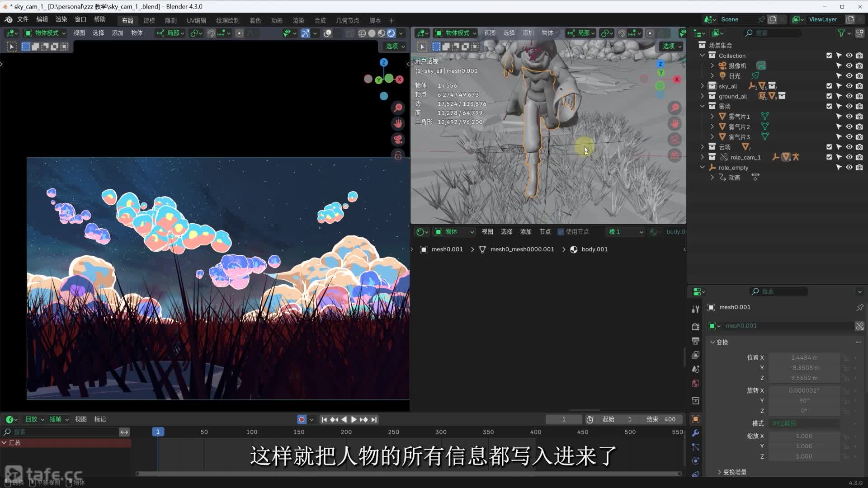Expand the sky_all collection
The image size is (868, 488).
[702, 86]
